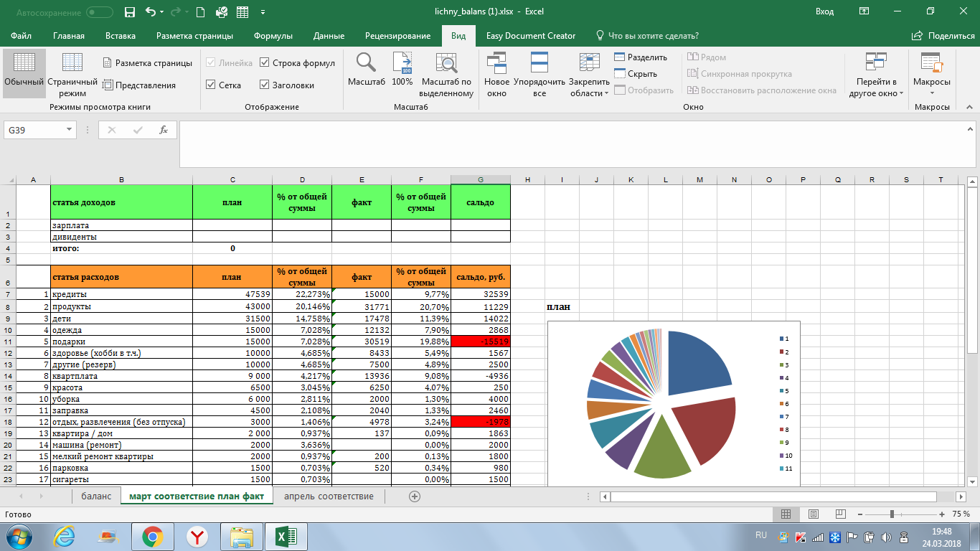Add a new sheet with plus button

414,496
